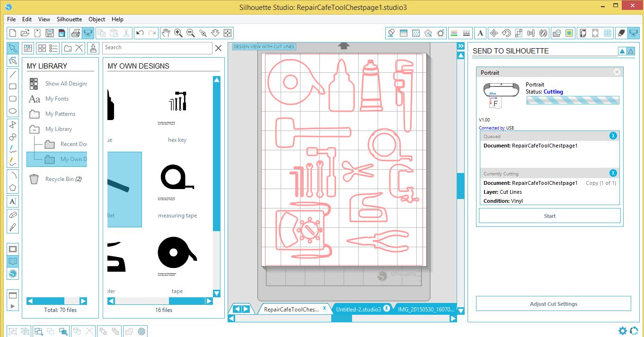The width and height of the screenshot is (644, 337).
Task: Click the Send to Silhouette toolbar icon
Action: tap(88, 33)
